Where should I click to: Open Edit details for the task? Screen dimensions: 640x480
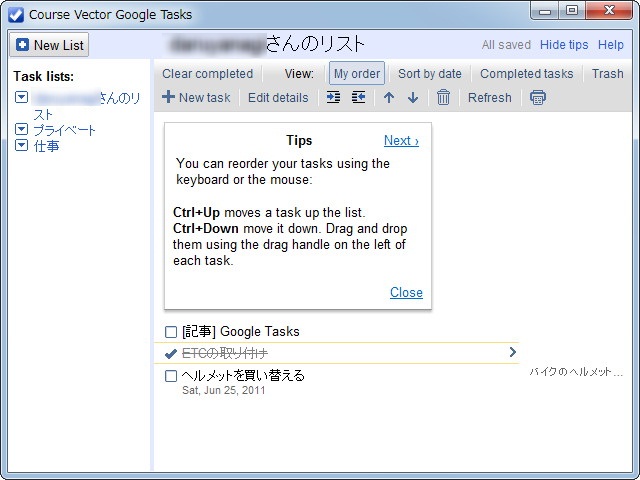(x=278, y=98)
